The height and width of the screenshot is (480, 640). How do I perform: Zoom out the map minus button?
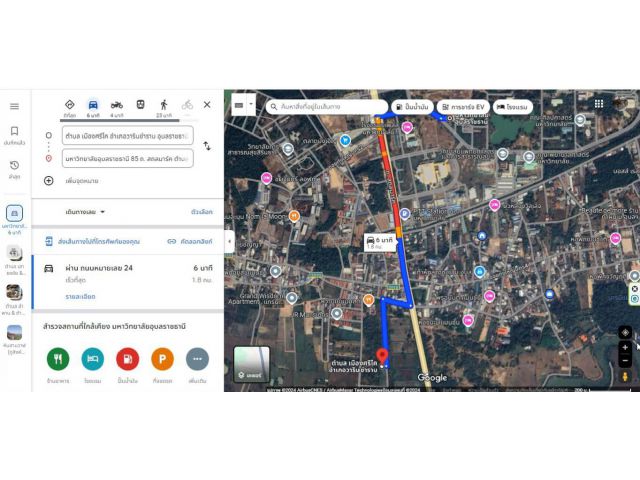(625, 361)
